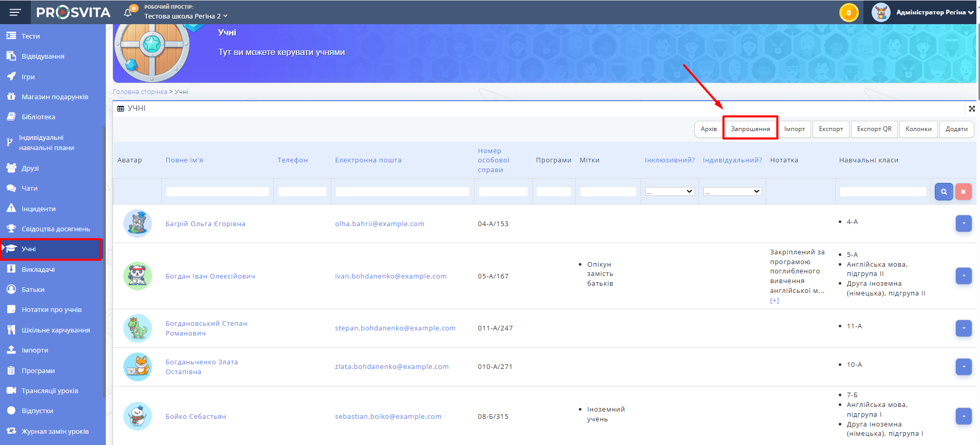Expand the Адміністратор Регіна user menu

point(935,12)
